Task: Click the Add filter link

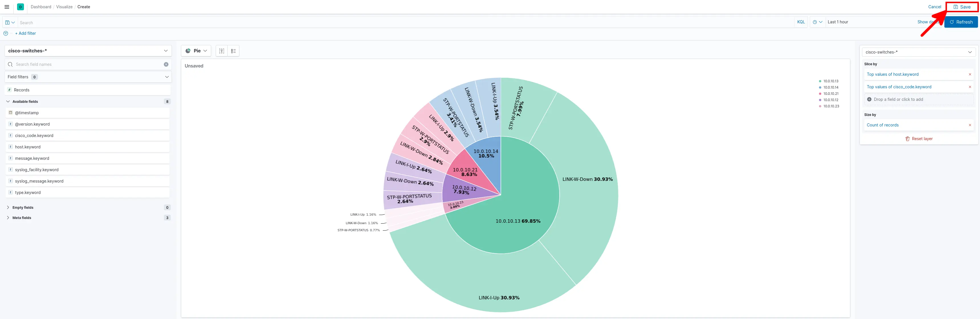Action: pyautogui.click(x=25, y=33)
